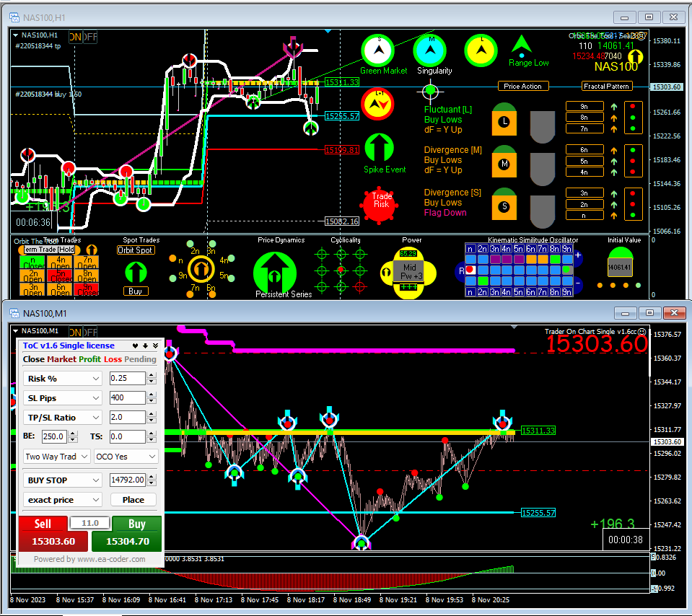Click the orange S price action block
The height and width of the screenshot is (616, 692).
coord(504,204)
